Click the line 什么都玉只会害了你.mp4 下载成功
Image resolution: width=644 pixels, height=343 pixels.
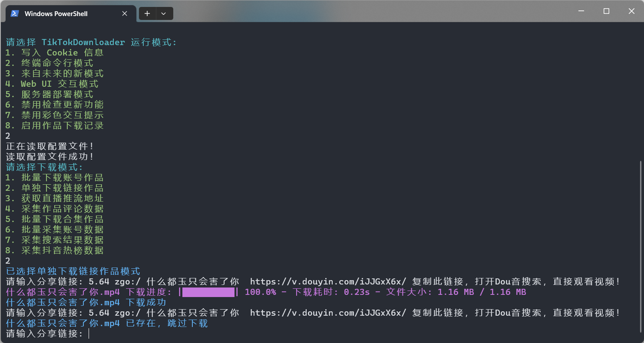[86, 302]
